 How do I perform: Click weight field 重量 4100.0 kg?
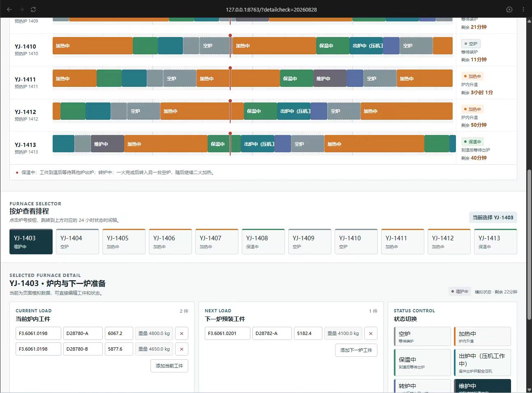tap(343, 333)
